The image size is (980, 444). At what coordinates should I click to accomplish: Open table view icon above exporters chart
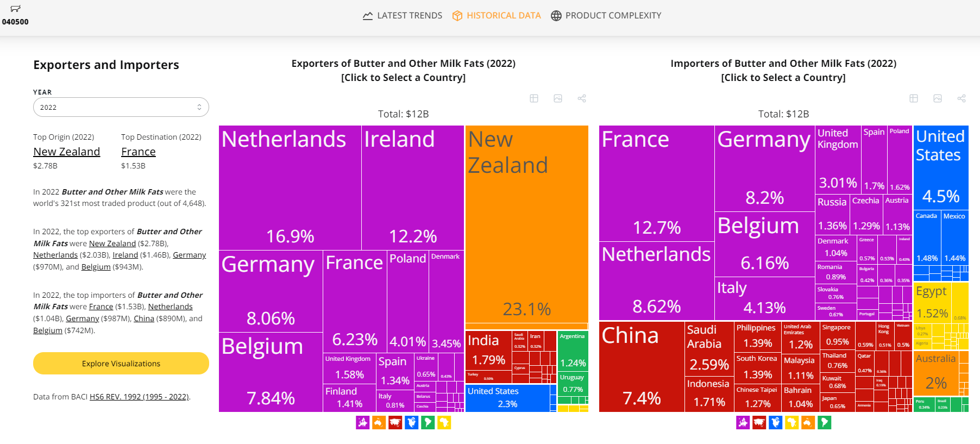coord(534,98)
